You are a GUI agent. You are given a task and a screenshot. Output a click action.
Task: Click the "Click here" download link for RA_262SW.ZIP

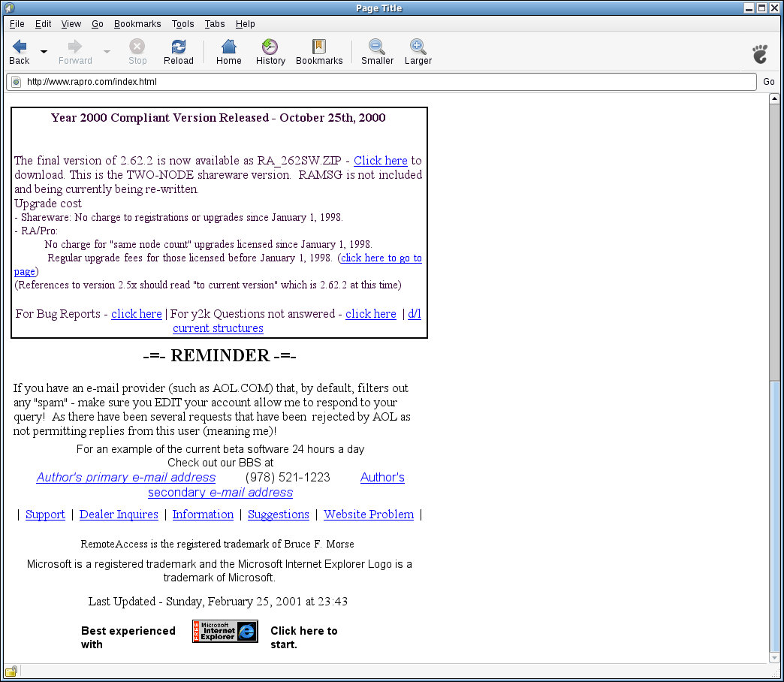click(x=381, y=161)
